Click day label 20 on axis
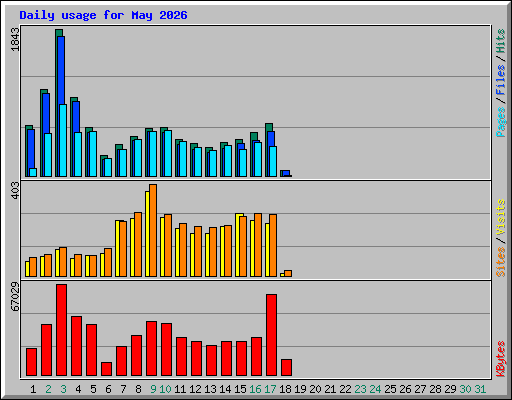Image resolution: width=512 pixels, height=400 pixels. pos(315,389)
